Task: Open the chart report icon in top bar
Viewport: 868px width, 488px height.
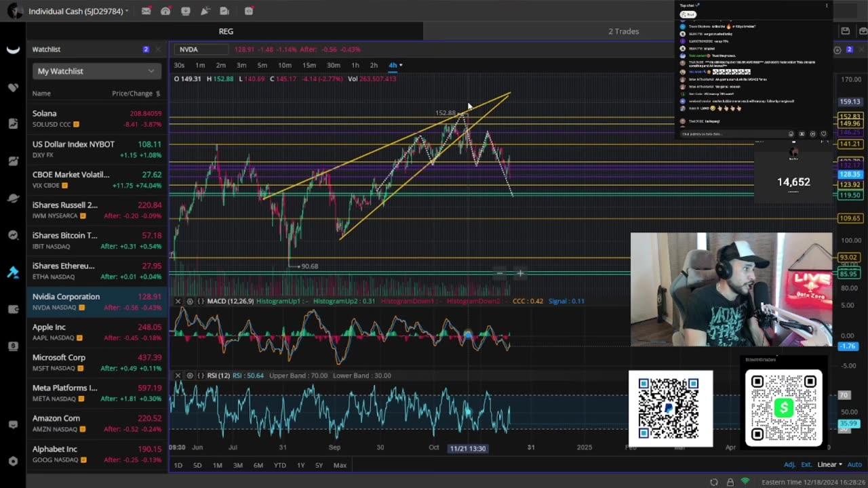Action: pos(224,11)
